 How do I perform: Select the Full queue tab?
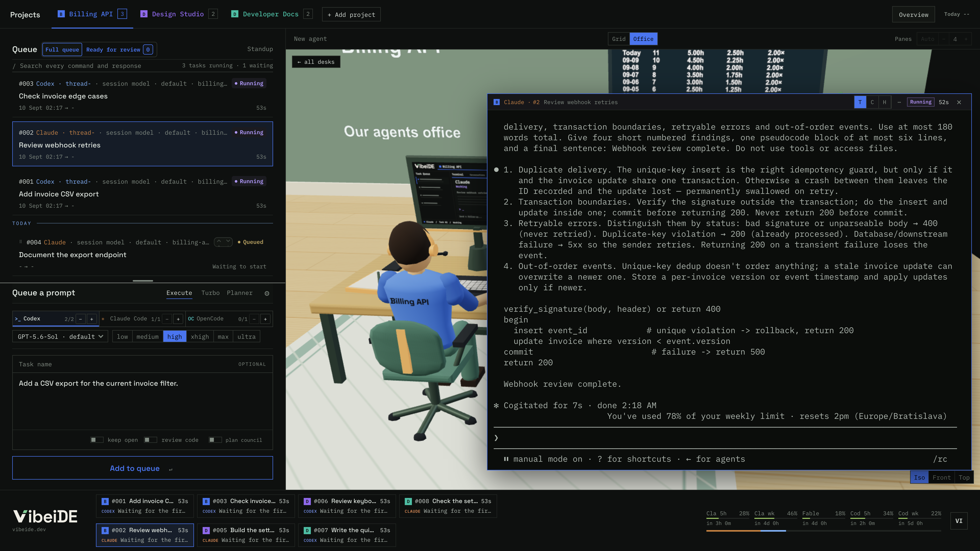(x=62, y=49)
